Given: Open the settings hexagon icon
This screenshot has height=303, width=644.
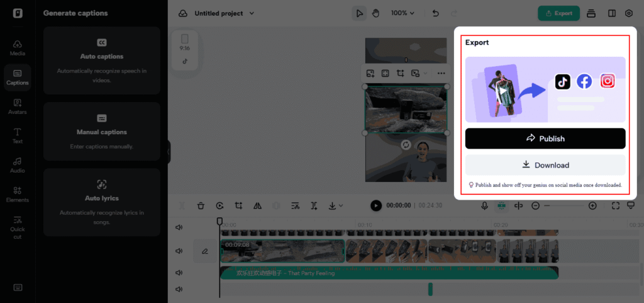Looking at the screenshot, I should click(629, 14).
